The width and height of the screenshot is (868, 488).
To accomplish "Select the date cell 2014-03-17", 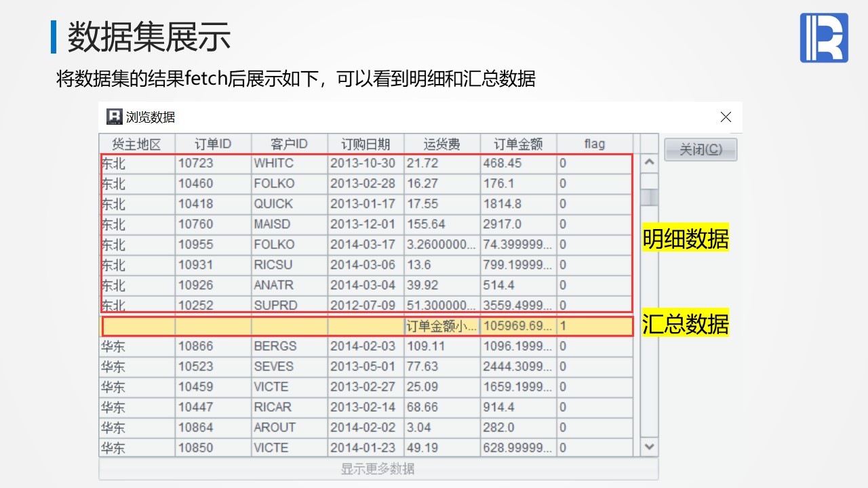I will [x=366, y=245].
